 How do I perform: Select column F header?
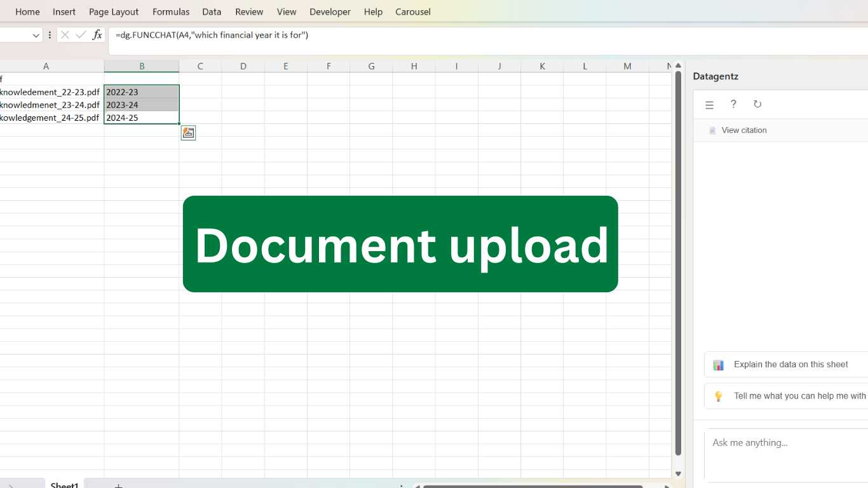(329, 66)
